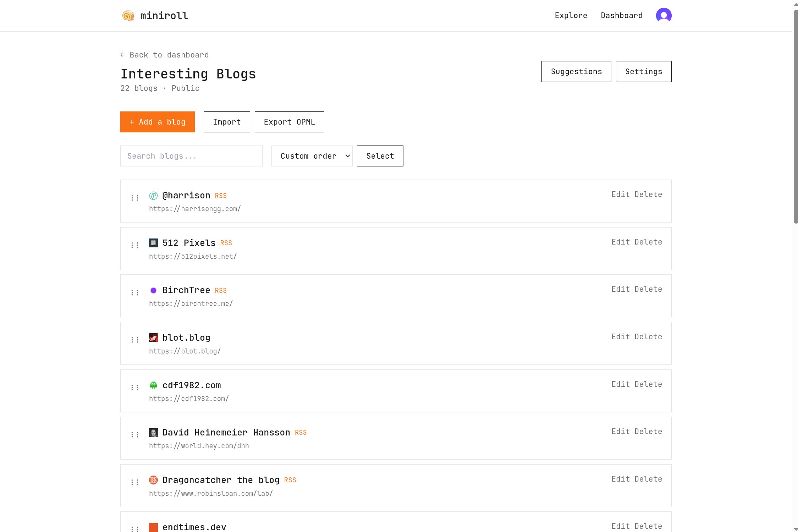Click the purple BirchTree favicon

coord(153,290)
